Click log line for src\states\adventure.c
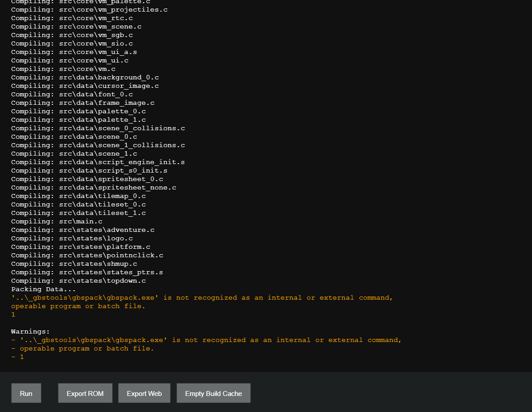 pos(83,230)
